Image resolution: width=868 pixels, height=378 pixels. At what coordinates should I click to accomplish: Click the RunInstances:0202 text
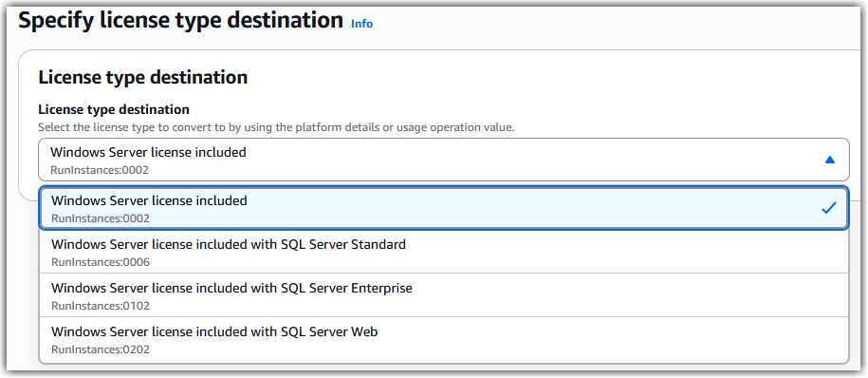click(101, 350)
